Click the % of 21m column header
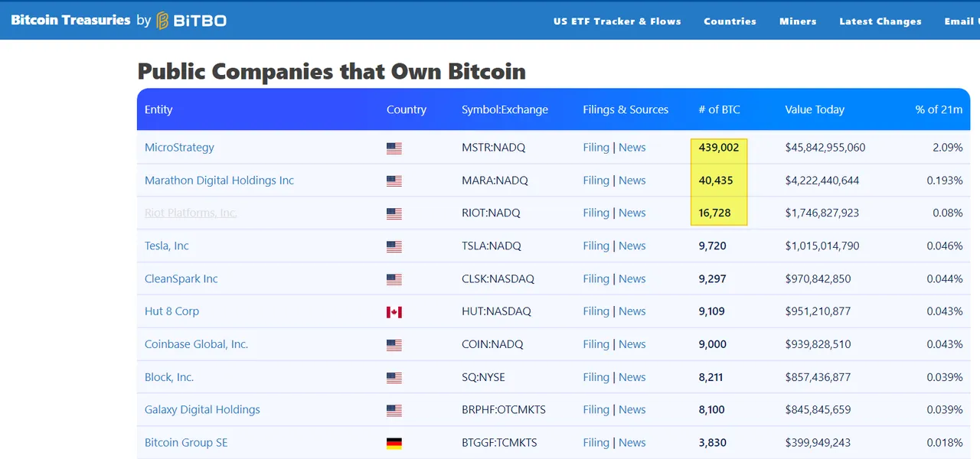The image size is (980, 459). point(939,109)
